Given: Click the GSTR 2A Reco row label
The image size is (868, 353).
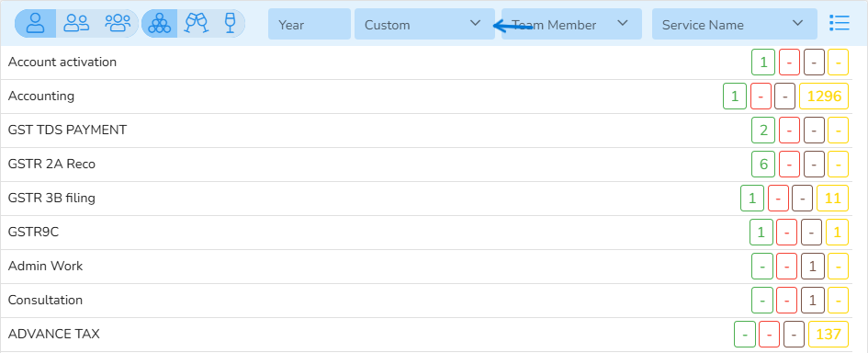Looking at the screenshot, I should pos(51,164).
